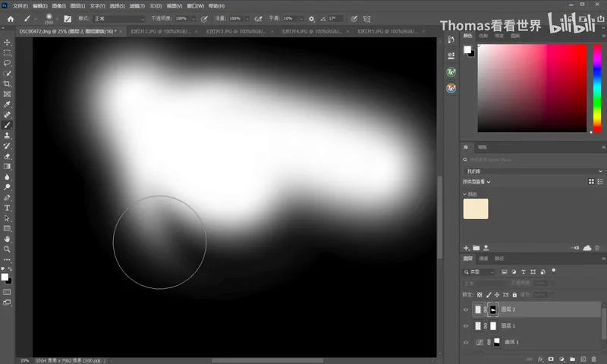Add a layer mask from the Layers panel bottom
This screenshot has width=607, height=364.
[551, 359]
